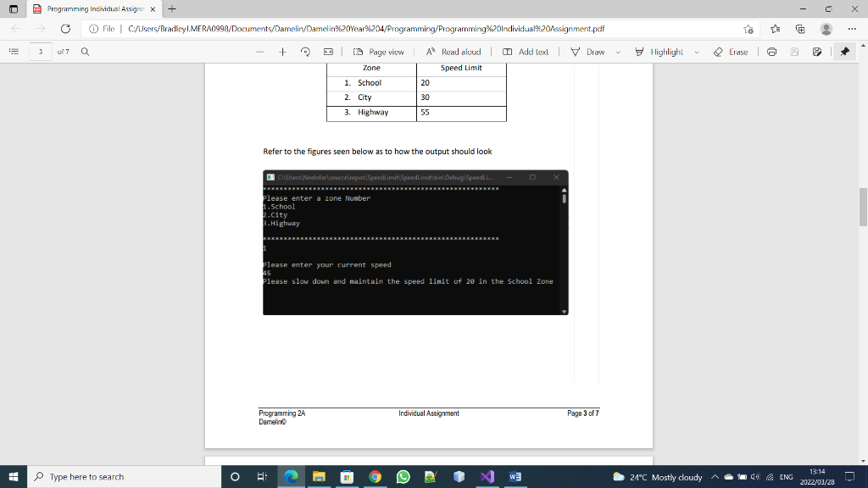Open a new browser tab
Image resolution: width=868 pixels, height=488 pixels.
coord(172,8)
